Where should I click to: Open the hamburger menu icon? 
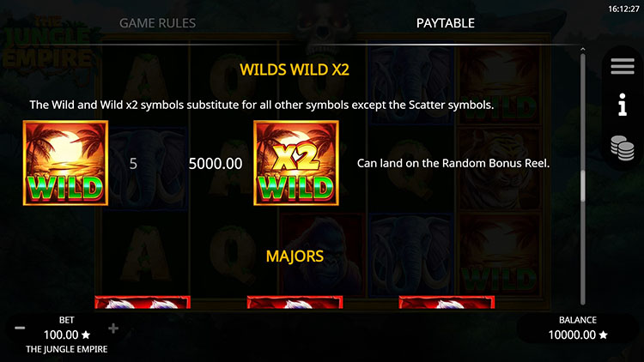click(623, 66)
